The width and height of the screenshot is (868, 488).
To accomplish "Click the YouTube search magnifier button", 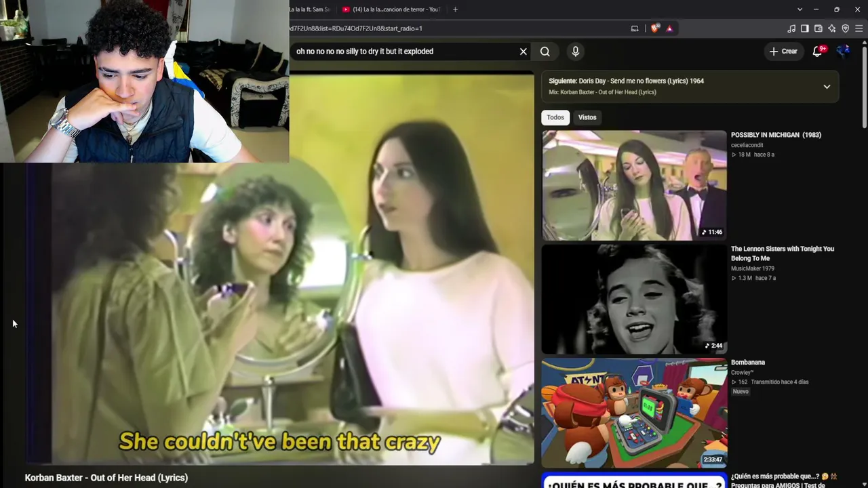I will point(545,52).
